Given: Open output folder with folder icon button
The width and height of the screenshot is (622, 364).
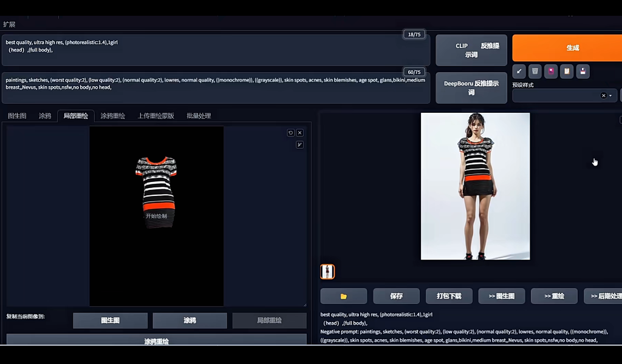Looking at the screenshot, I should (344, 296).
